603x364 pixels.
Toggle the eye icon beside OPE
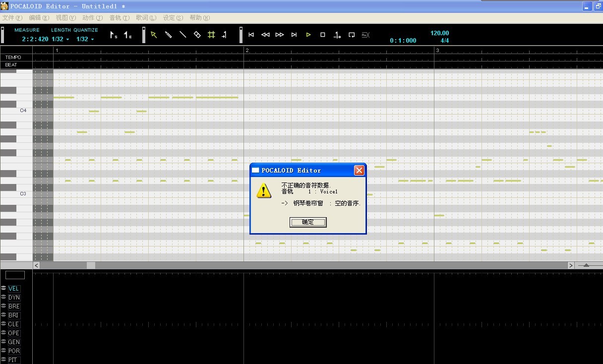pos(3,333)
